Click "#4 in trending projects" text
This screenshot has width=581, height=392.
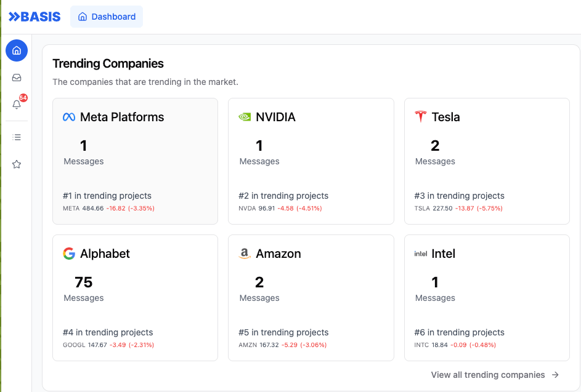tap(108, 332)
